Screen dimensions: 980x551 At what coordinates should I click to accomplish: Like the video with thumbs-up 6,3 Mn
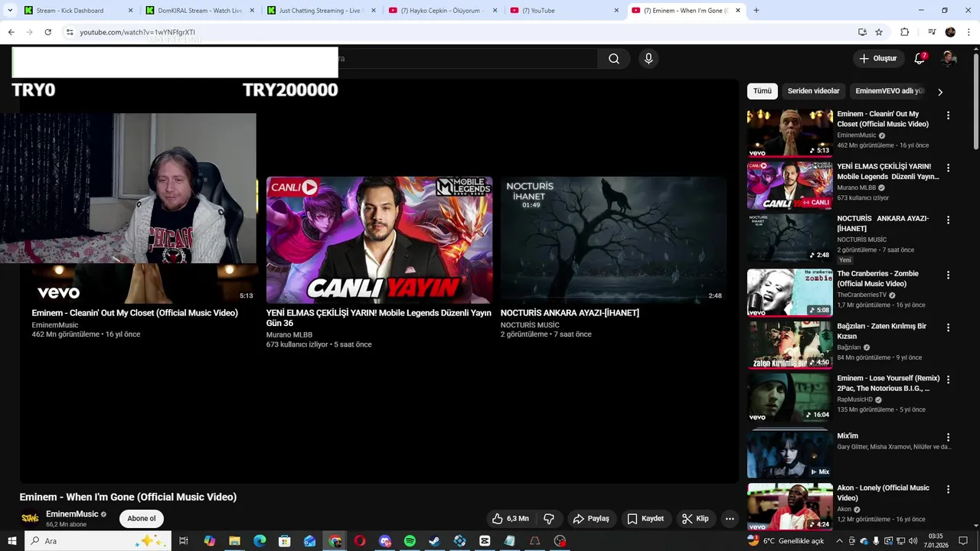pyautogui.click(x=511, y=519)
